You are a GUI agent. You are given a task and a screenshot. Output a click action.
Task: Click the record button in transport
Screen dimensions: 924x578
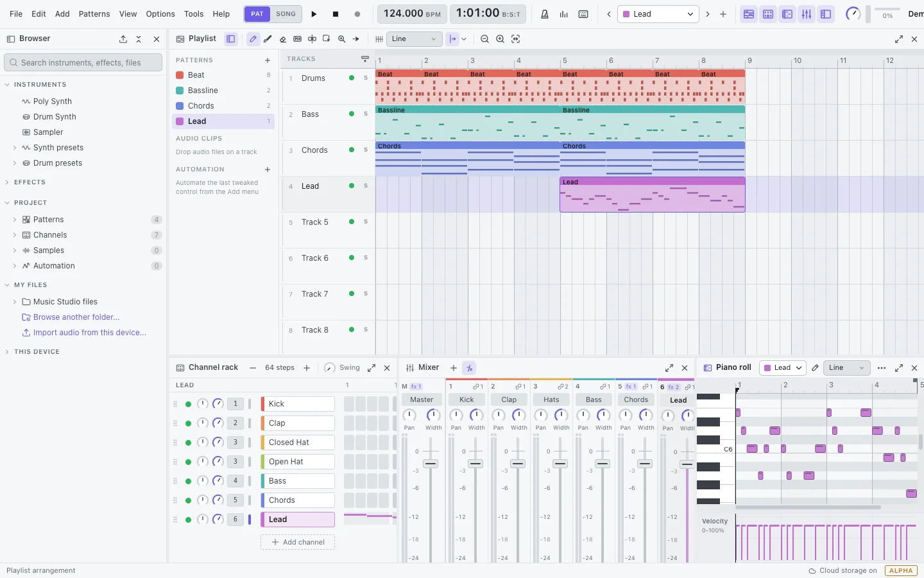pyautogui.click(x=357, y=14)
